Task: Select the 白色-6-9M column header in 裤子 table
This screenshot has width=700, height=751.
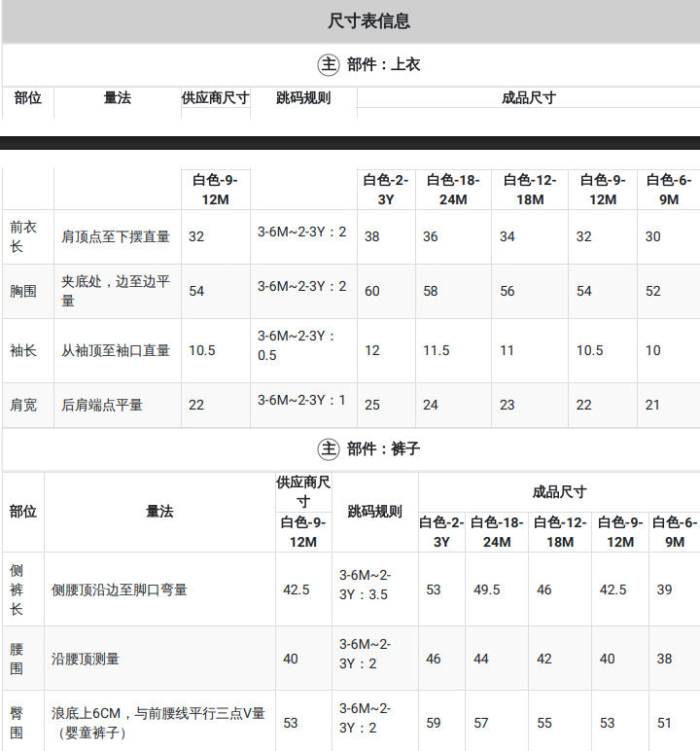Action: [x=675, y=532]
